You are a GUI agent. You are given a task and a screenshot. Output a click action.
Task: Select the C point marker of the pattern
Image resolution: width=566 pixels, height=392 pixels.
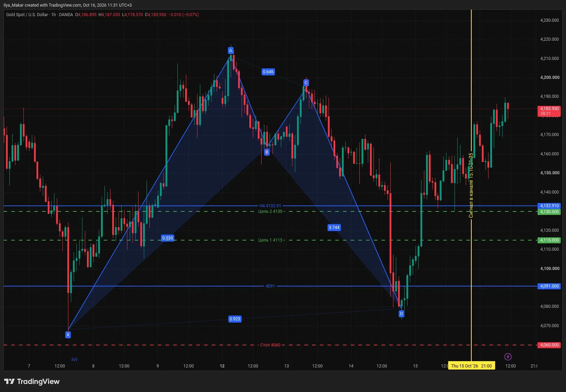click(306, 83)
